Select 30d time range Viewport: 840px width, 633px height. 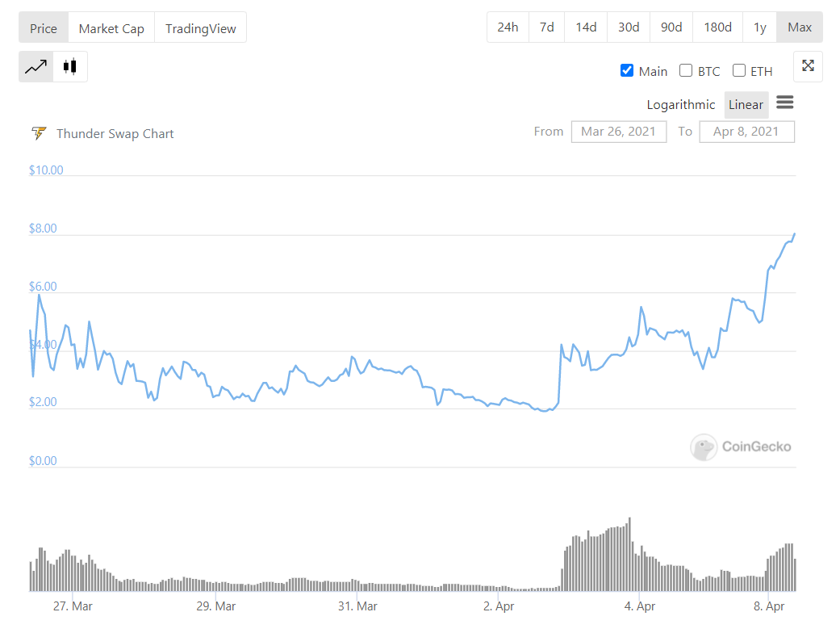[x=629, y=27]
